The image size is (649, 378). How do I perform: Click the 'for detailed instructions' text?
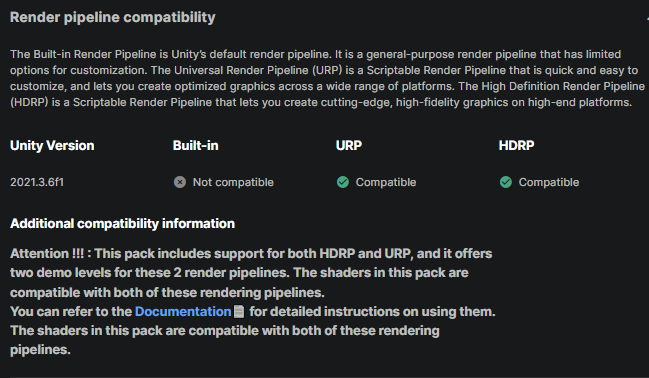click(325, 311)
